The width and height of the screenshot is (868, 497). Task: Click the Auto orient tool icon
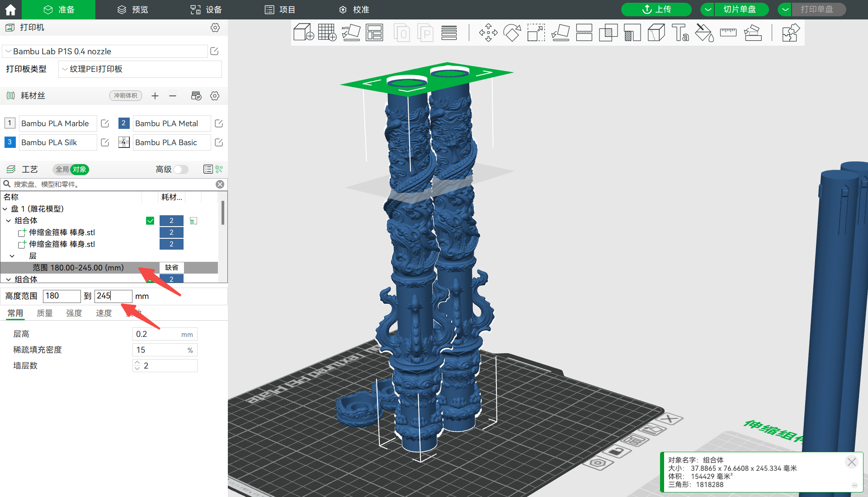pyautogui.click(x=351, y=33)
